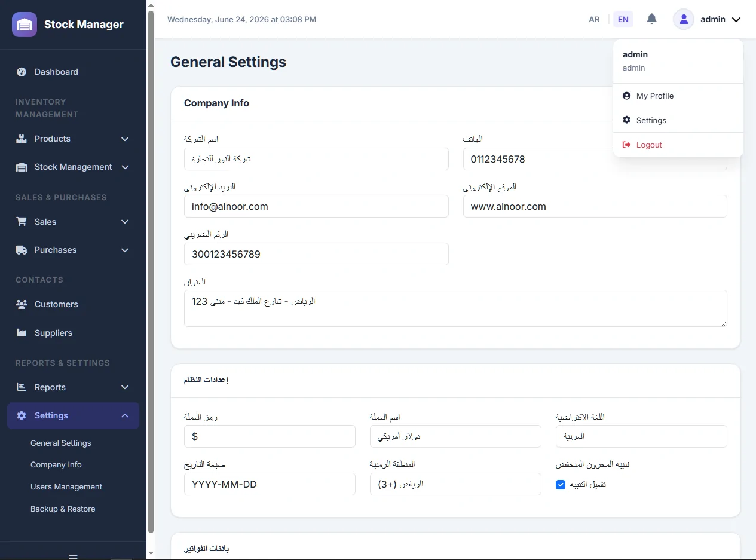756x560 pixels.
Task: Open notifications bell
Action: [652, 19]
